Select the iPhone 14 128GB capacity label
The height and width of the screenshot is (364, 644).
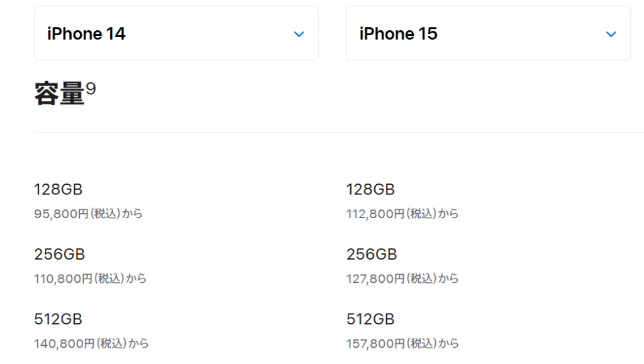point(58,190)
